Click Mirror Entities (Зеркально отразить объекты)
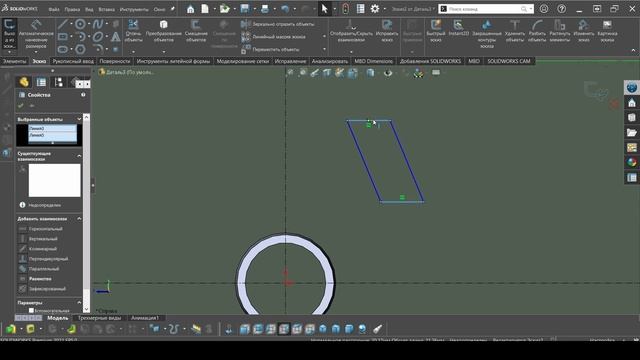The height and width of the screenshot is (360, 640). [x=278, y=24]
